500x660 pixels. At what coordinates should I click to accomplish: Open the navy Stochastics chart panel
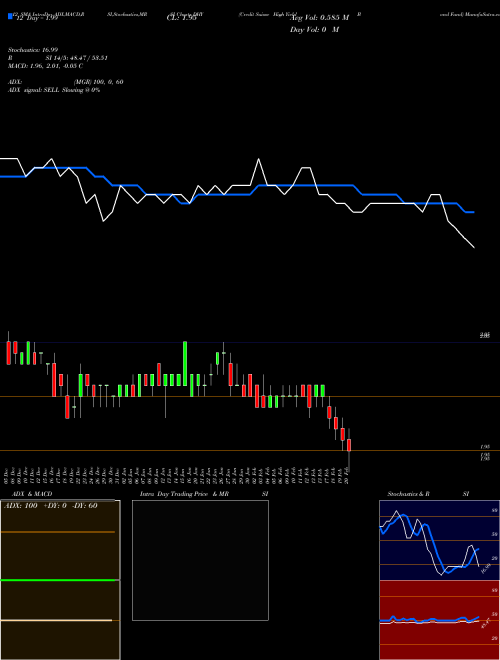[439, 540]
